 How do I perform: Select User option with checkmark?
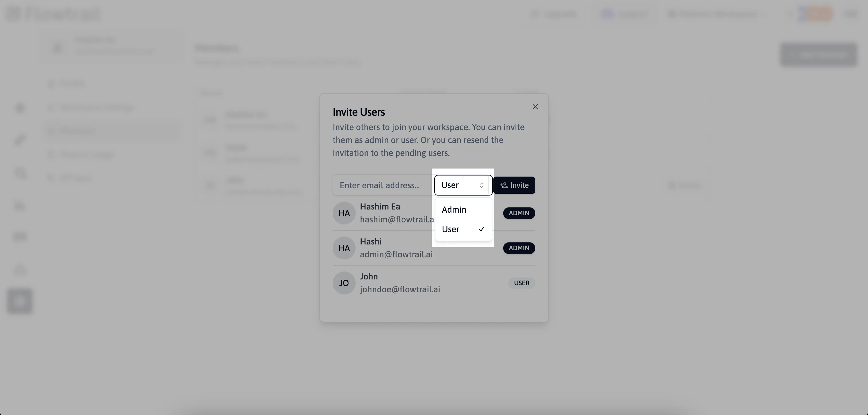[x=463, y=229]
